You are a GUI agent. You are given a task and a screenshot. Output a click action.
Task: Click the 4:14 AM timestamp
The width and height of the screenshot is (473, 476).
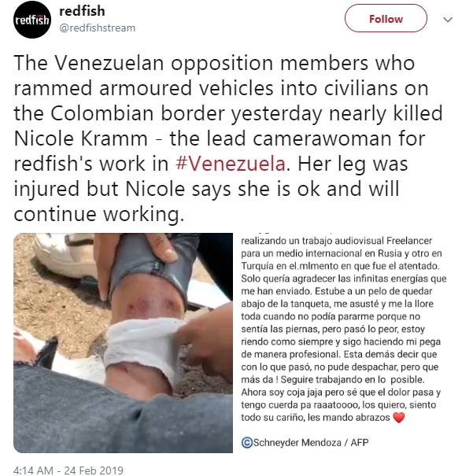33,470
